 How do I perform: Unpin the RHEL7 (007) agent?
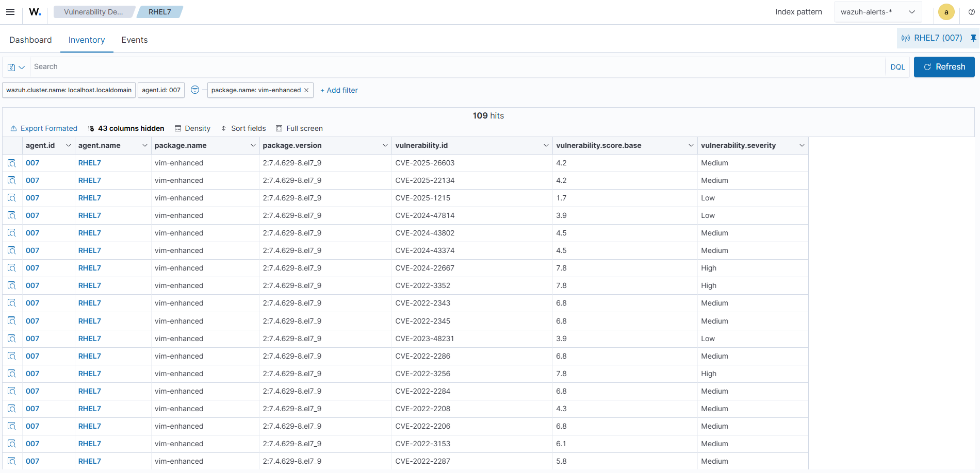(973, 38)
